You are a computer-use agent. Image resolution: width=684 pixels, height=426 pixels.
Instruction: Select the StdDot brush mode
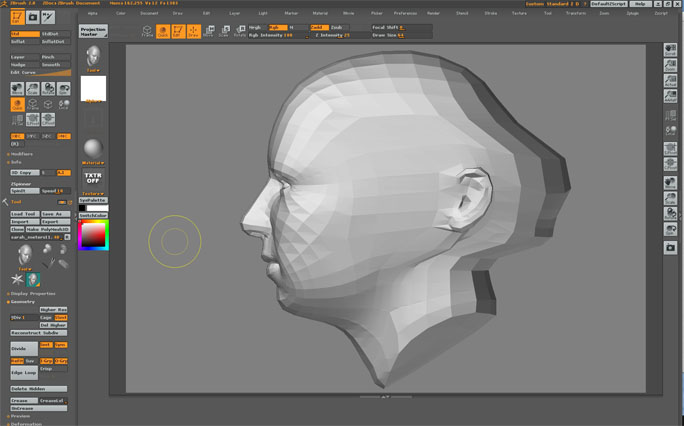coord(55,34)
